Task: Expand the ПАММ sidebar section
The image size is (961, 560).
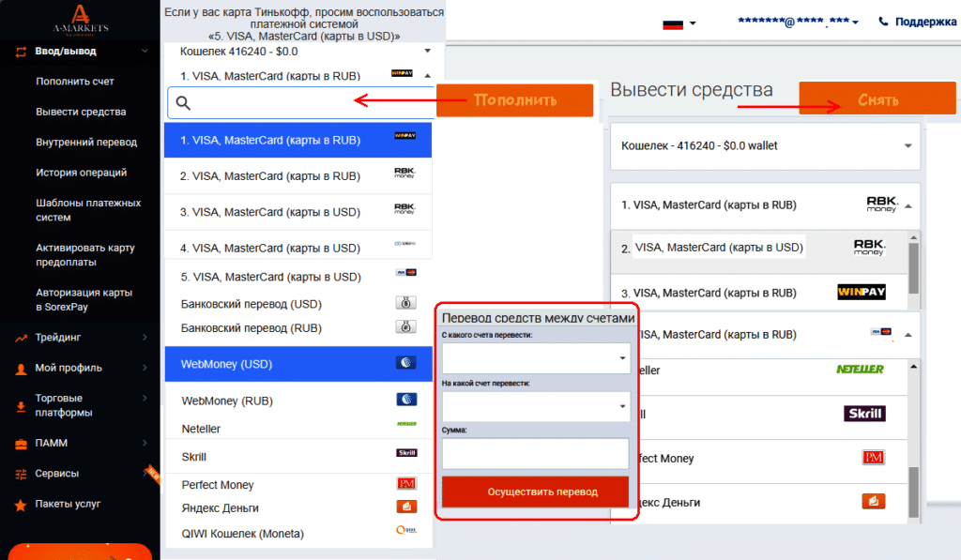Action: (x=145, y=443)
